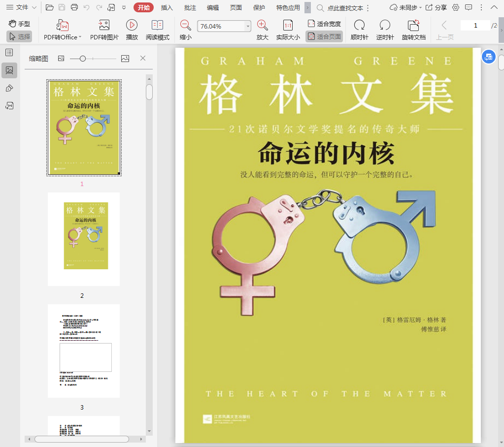This screenshot has width=504, height=447.
Task: Click 缩小 zoom out icon
Action: (x=185, y=30)
